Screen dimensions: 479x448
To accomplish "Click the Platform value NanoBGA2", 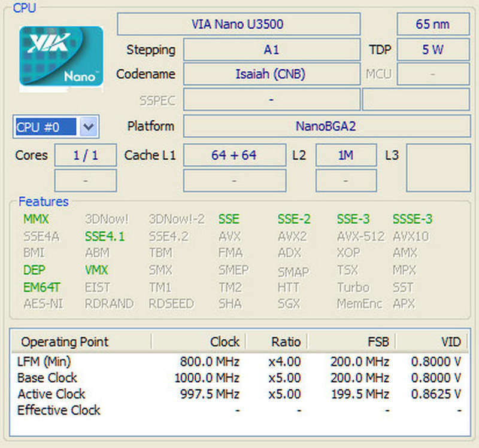I will coord(326,126).
